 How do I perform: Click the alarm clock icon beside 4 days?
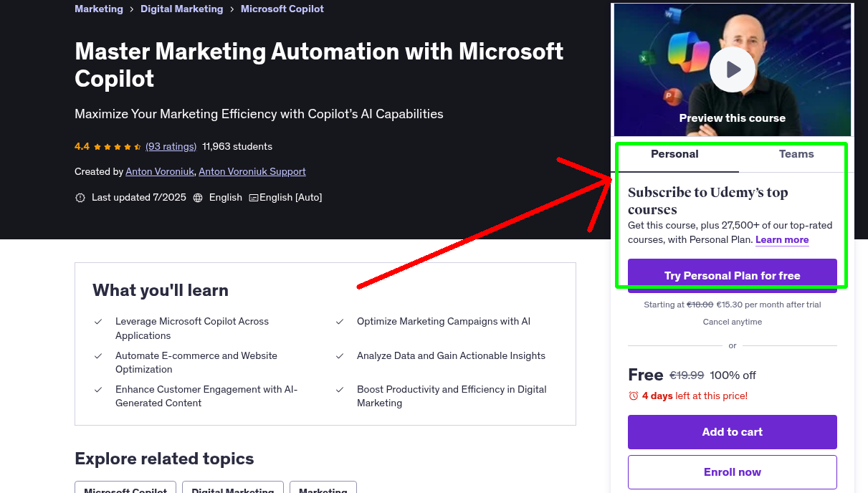tap(634, 396)
